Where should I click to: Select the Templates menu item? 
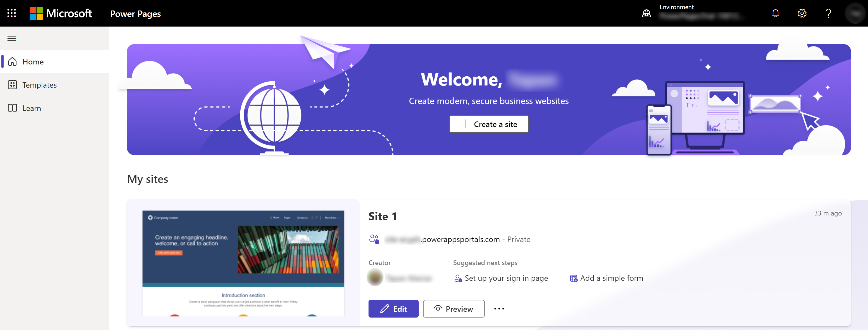(39, 85)
